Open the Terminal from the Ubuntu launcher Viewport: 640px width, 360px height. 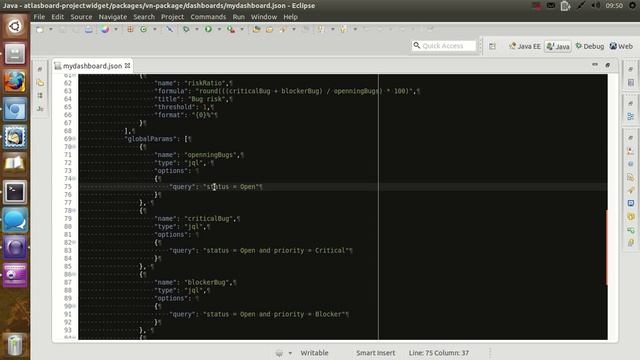tap(15, 192)
